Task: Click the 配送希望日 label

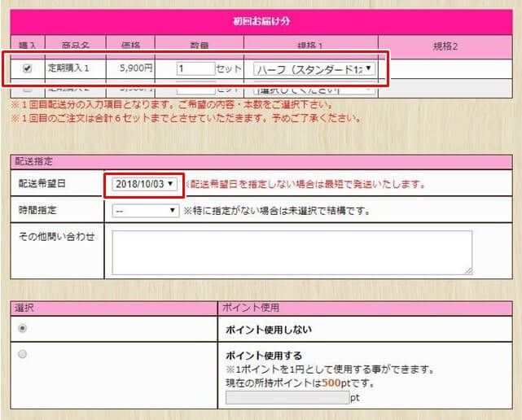Action: 42,184
